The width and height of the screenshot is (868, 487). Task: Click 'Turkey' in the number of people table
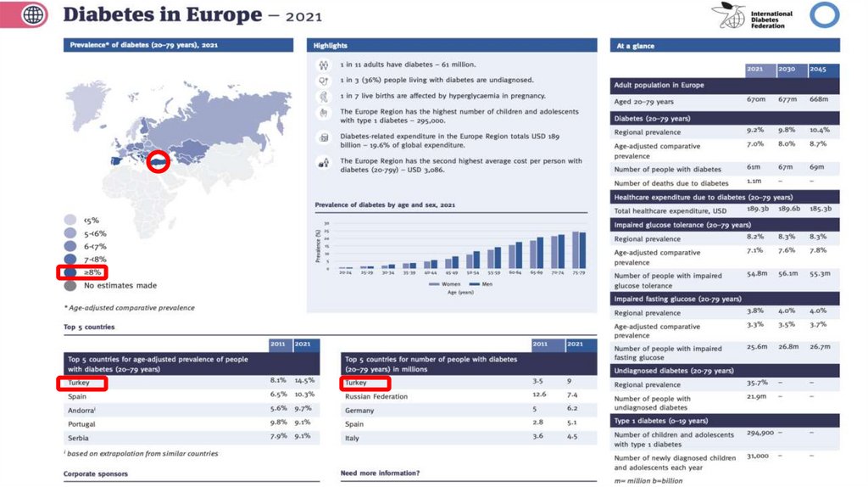(355, 383)
